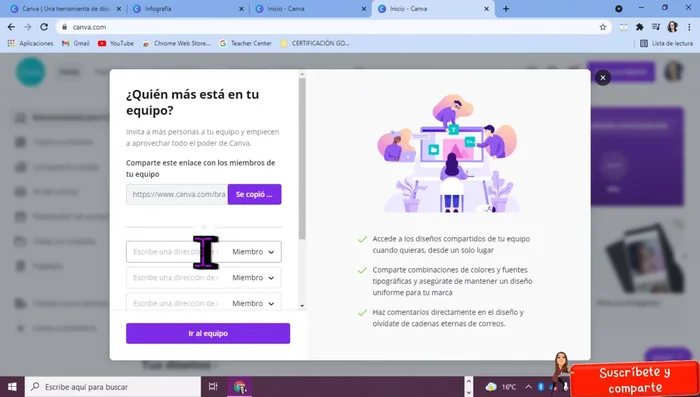Screen dimensions: 700x397
Task: Click the 'Ir al equipo' button
Action: coord(208,333)
